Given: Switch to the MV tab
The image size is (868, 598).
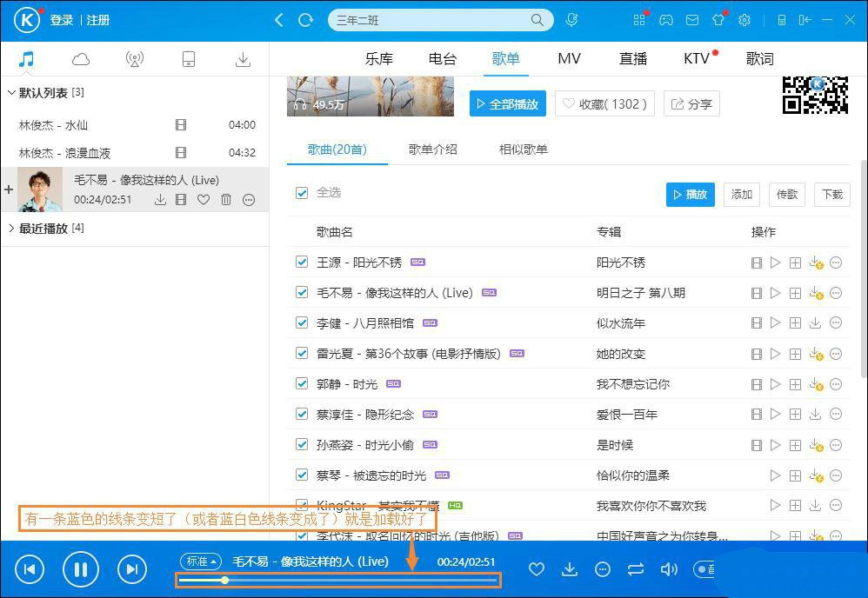Looking at the screenshot, I should 569,58.
